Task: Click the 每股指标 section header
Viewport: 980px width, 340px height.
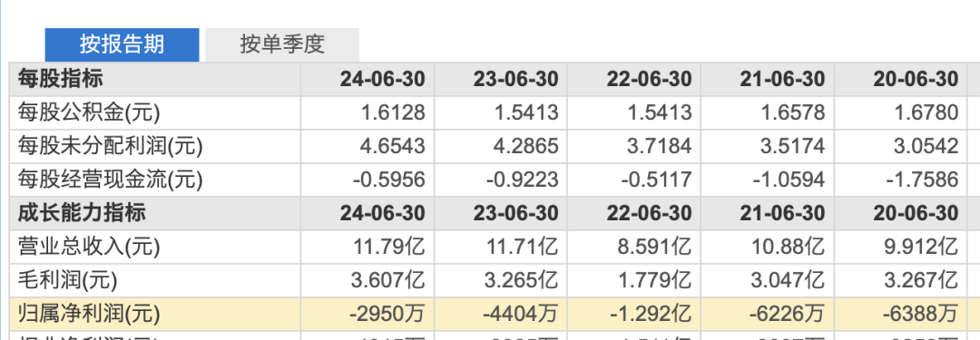Action: tap(61, 80)
